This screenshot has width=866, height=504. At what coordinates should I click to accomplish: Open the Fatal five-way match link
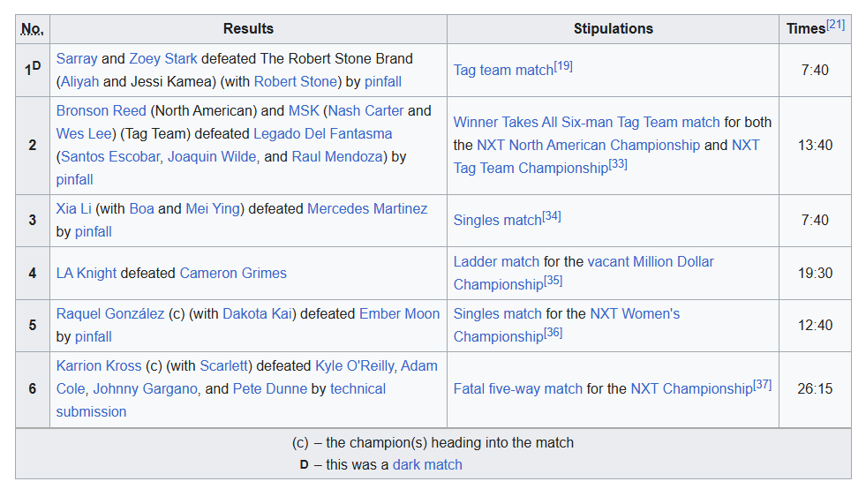[518, 388]
